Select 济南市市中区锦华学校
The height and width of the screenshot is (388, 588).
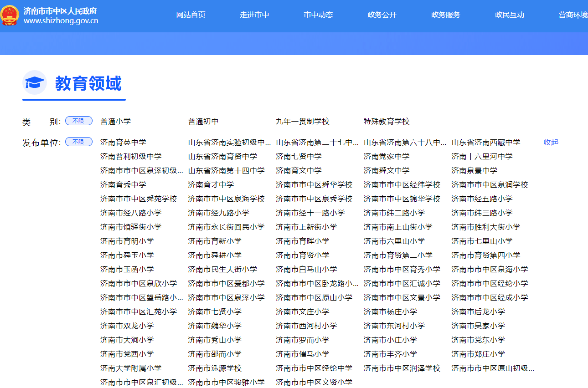(402, 199)
